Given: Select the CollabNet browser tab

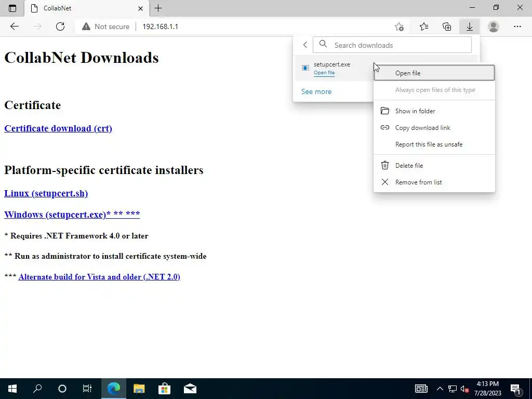Looking at the screenshot, I should [87, 8].
